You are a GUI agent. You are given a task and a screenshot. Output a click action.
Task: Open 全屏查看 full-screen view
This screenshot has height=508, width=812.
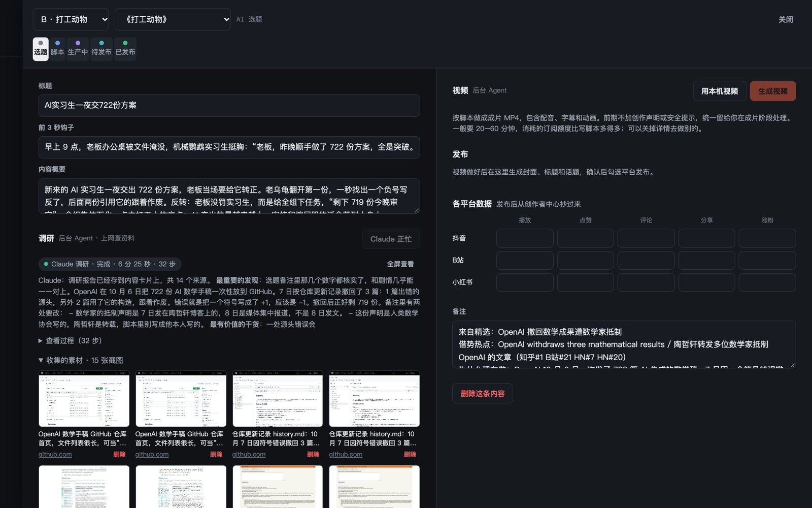(x=400, y=264)
